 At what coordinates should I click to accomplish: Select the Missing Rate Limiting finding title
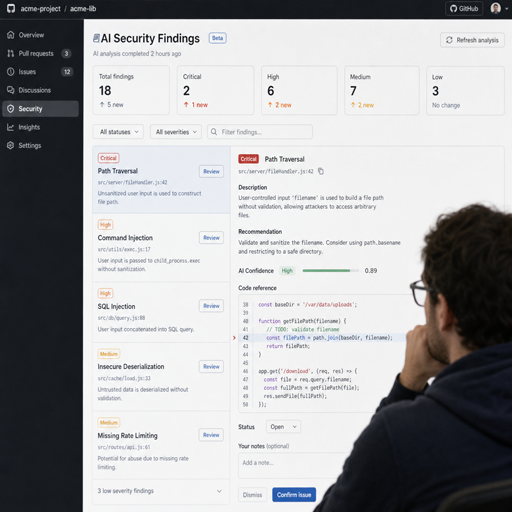(127, 435)
